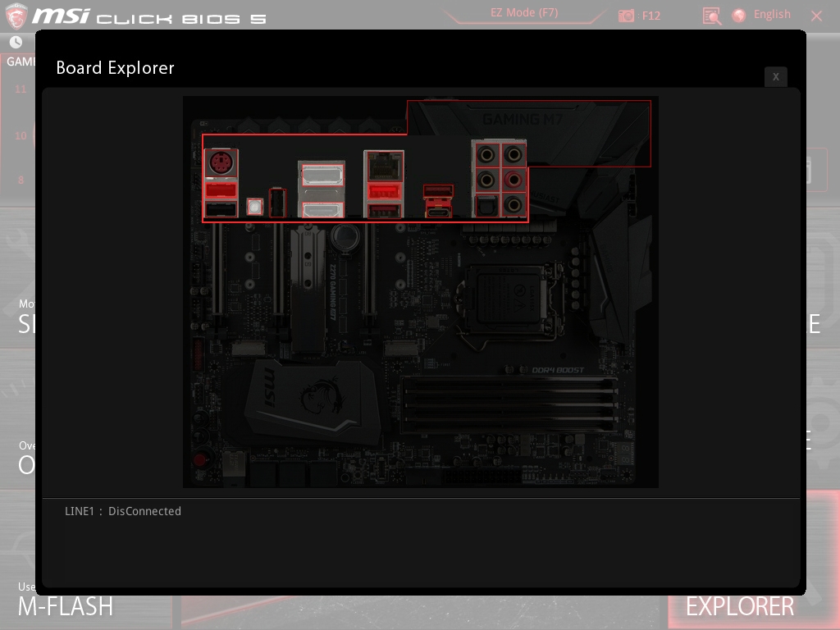Click the LINE1 : DisConnected status text
The image size is (840, 630).
pos(123,511)
